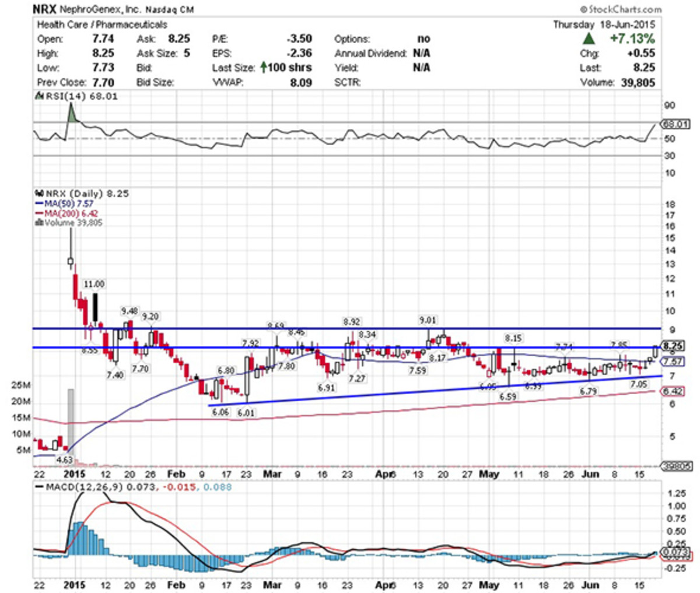Click the current price tag 8.25 on axis
The height and width of the screenshot is (593, 700).
(674, 346)
